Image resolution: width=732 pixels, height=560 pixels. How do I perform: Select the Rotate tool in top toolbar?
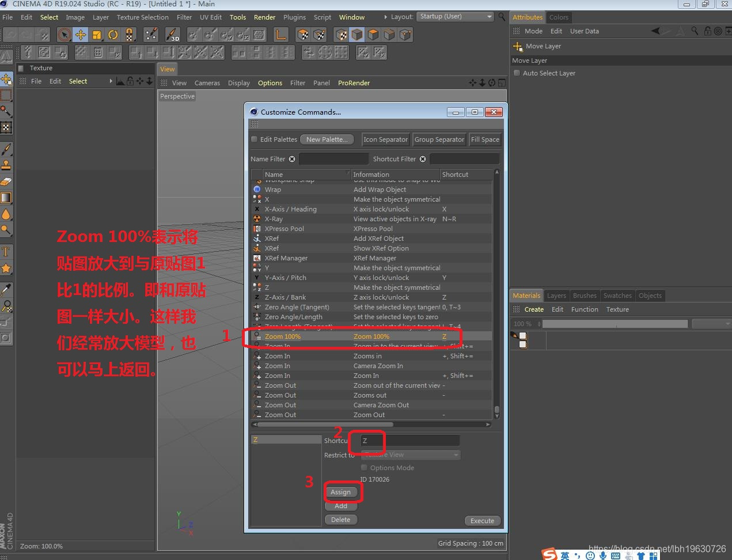[113, 35]
